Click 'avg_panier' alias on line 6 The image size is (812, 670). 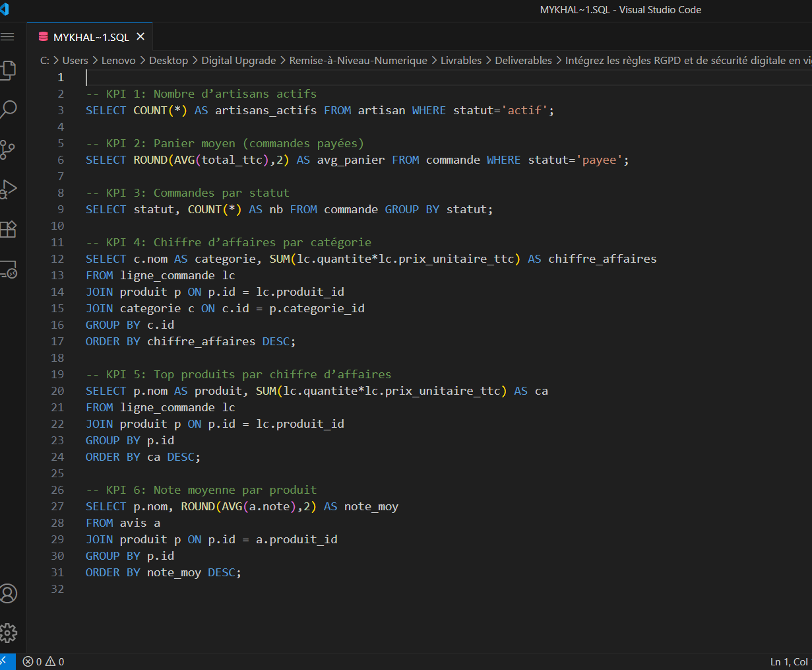(x=351, y=160)
